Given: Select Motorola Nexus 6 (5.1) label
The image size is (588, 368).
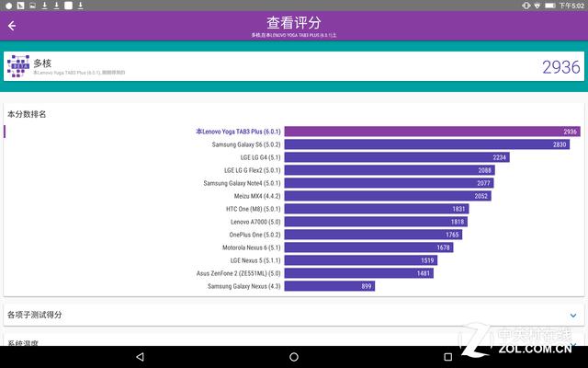Looking at the screenshot, I should (x=251, y=247).
